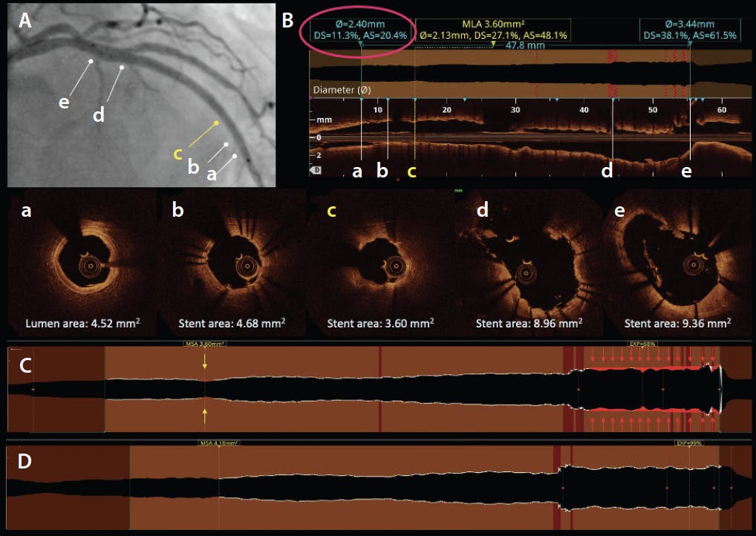Click the yellow dot marker c on angiogram
This screenshot has width=756, height=536.
pos(216,122)
